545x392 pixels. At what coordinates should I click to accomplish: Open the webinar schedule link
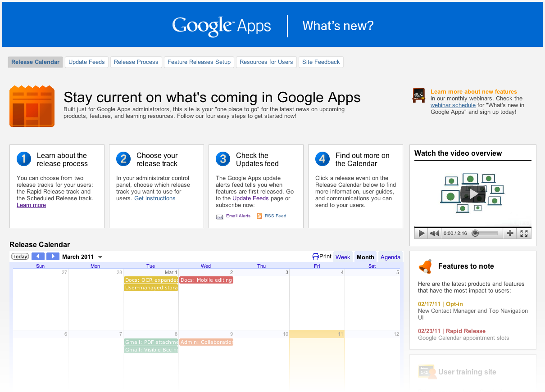[453, 105]
